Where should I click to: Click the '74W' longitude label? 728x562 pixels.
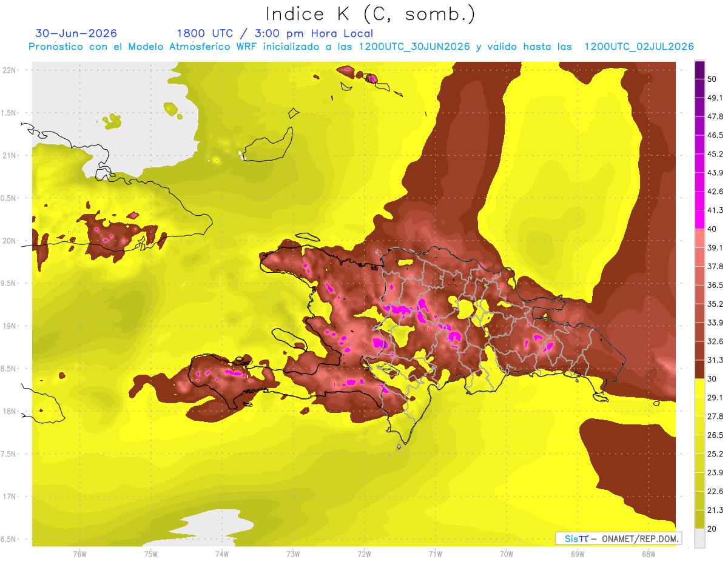point(221,554)
